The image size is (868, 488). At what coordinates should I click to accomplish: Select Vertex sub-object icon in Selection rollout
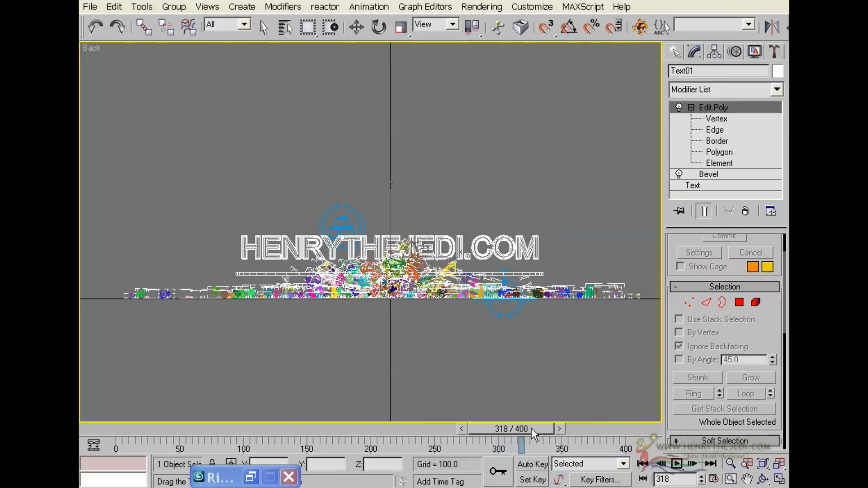[x=689, y=302]
